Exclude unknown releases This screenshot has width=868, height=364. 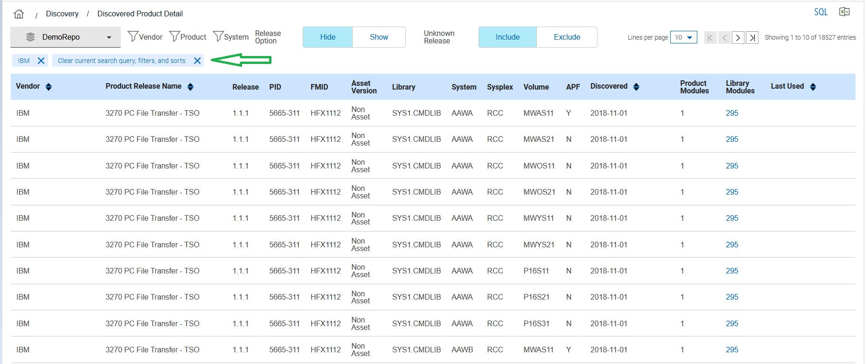(567, 37)
